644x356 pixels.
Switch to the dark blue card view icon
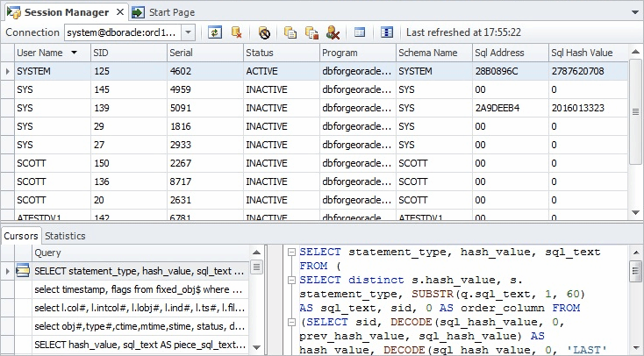(386, 32)
